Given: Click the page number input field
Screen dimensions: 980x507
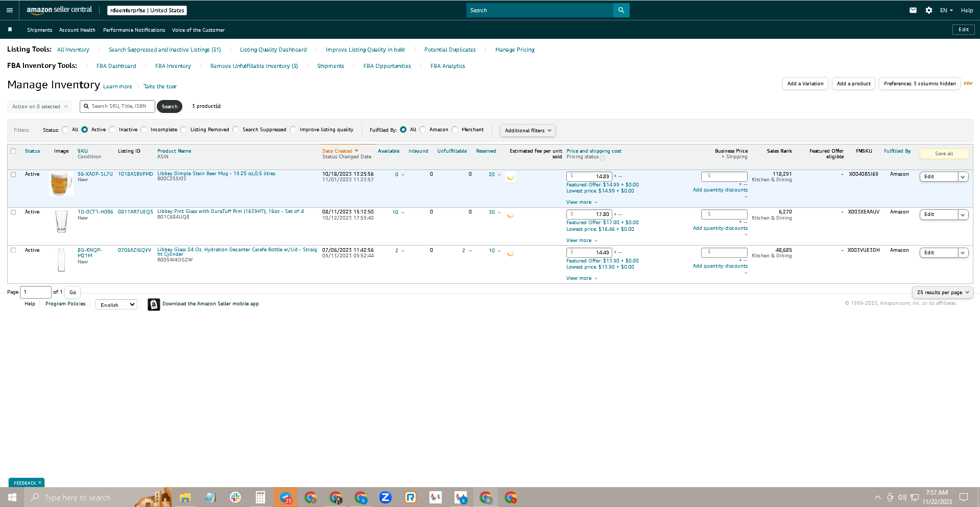Looking at the screenshot, I should (x=36, y=292).
